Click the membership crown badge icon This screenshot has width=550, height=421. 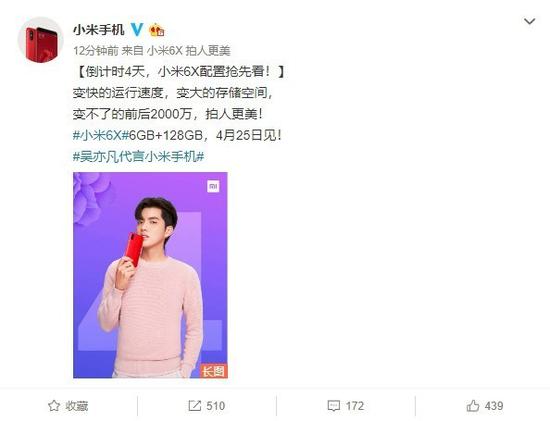click(157, 30)
